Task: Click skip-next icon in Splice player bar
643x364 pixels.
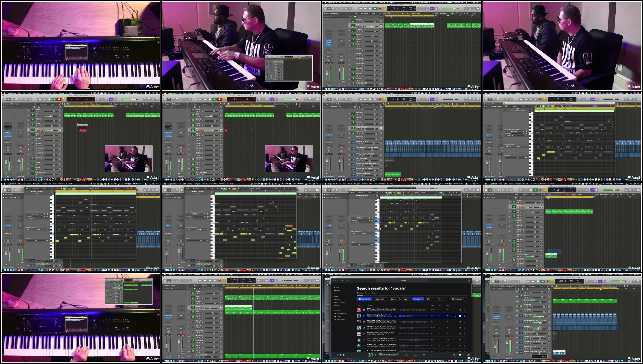Action: click(344, 355)
